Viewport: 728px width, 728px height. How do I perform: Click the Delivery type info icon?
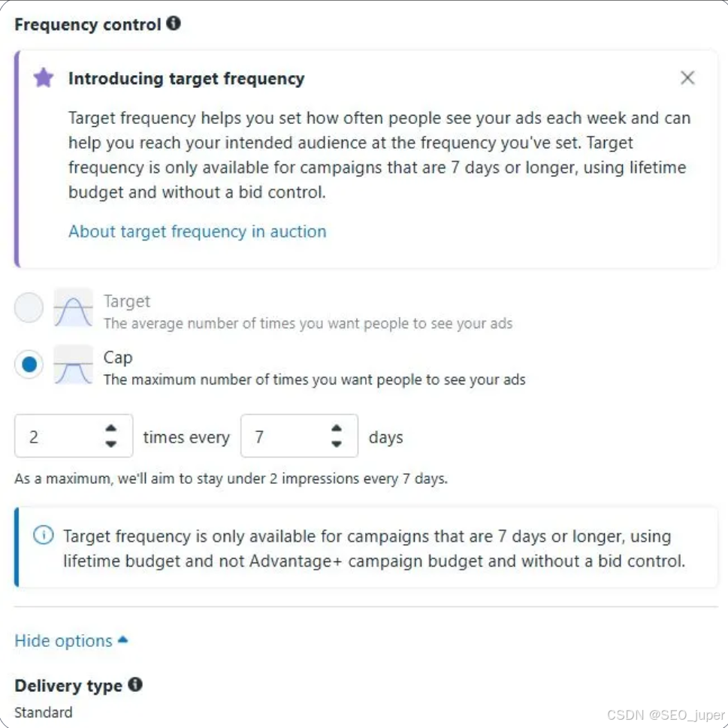pyautogui.click(x=135, y=685)
